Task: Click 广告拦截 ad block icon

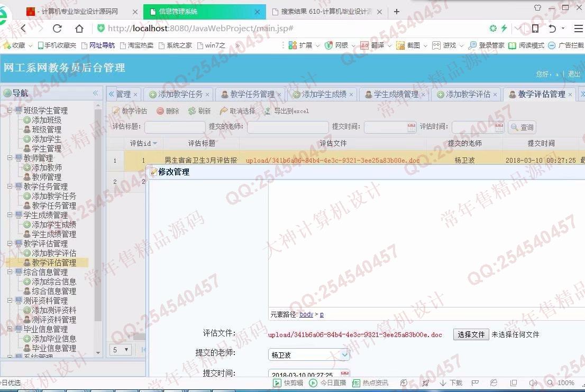Action: click(552, 45)
